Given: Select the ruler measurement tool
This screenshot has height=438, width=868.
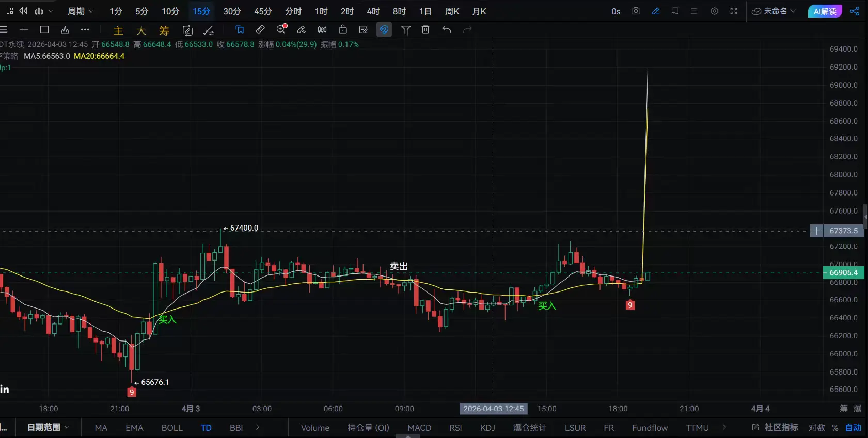Looking at the screenshot, I should [260, 29].
